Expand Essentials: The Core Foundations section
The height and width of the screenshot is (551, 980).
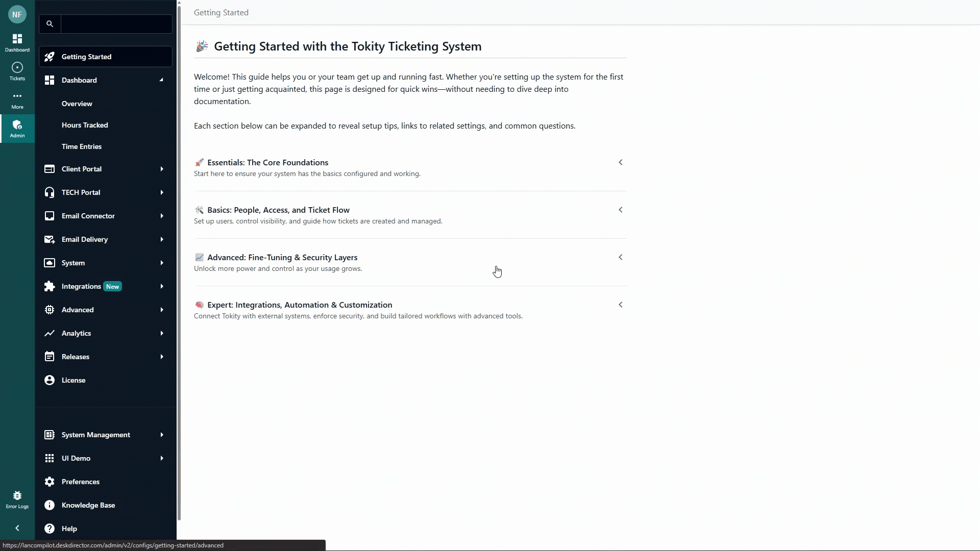[x=620, y=162]
